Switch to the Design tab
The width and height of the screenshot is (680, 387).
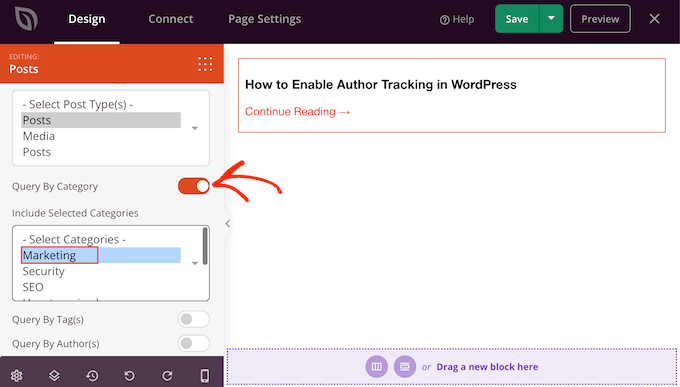point(87,19)
